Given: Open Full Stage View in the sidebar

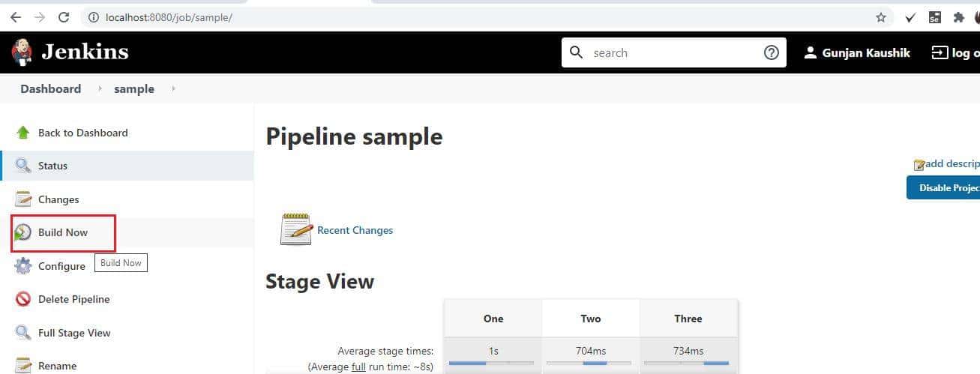Looking at the screenshot, I should 127,333.
